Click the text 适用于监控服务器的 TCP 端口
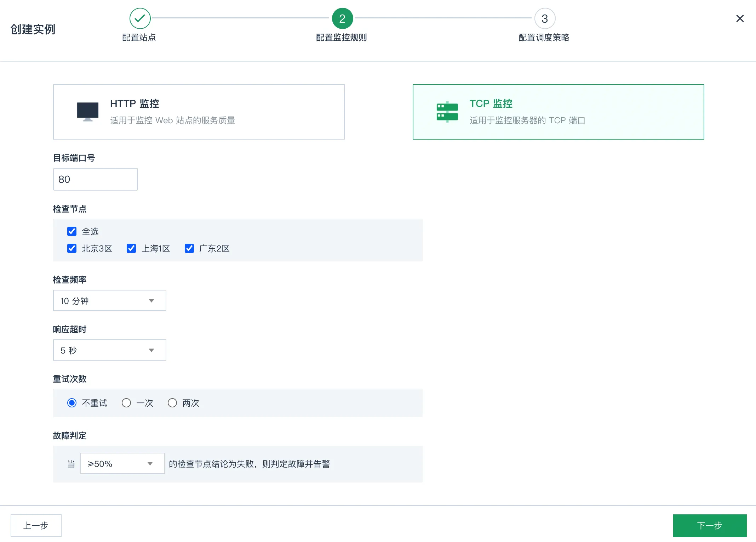This screenshot has height=542, width=756. point(527,120)
